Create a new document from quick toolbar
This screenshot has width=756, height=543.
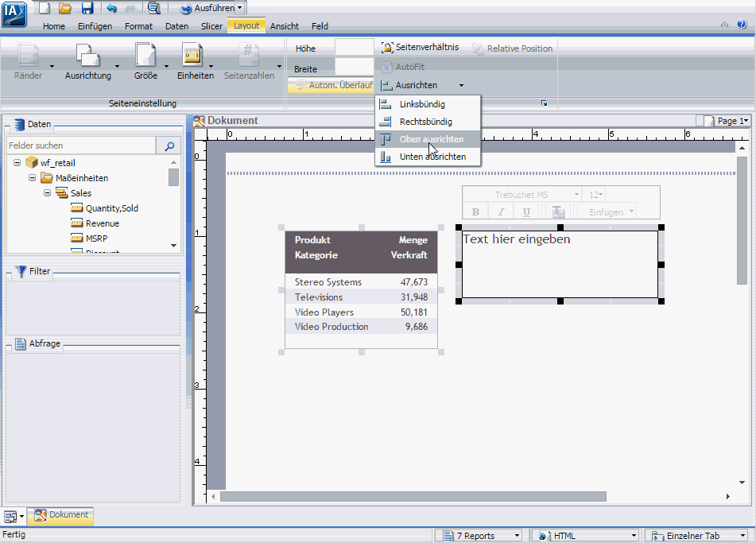pyautogui.click(x=45, y=8)
